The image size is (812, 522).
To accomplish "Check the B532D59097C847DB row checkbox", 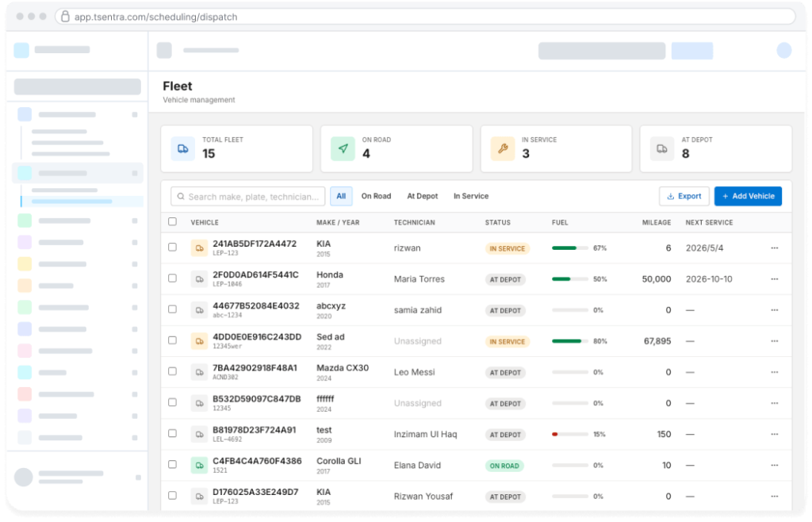I will [x=172, y=403].
